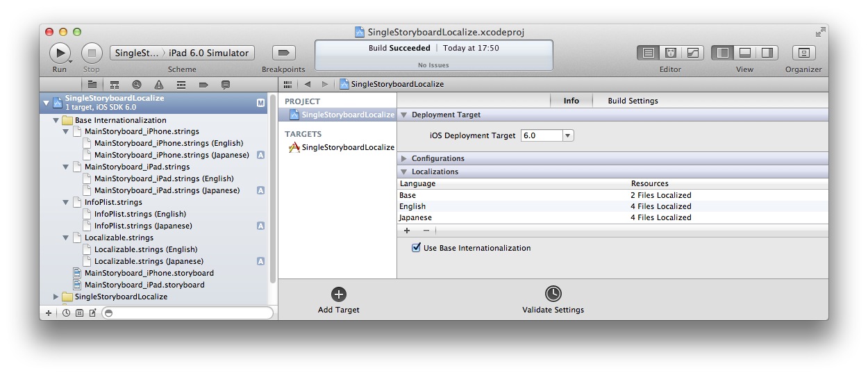Filter unsaved files icon
The image size is (868, 375).
[92, 313]
